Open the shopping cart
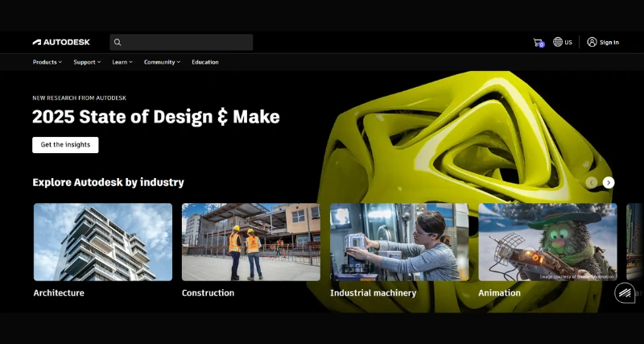This screenshot has width=644, height=344. coord(538,42)
